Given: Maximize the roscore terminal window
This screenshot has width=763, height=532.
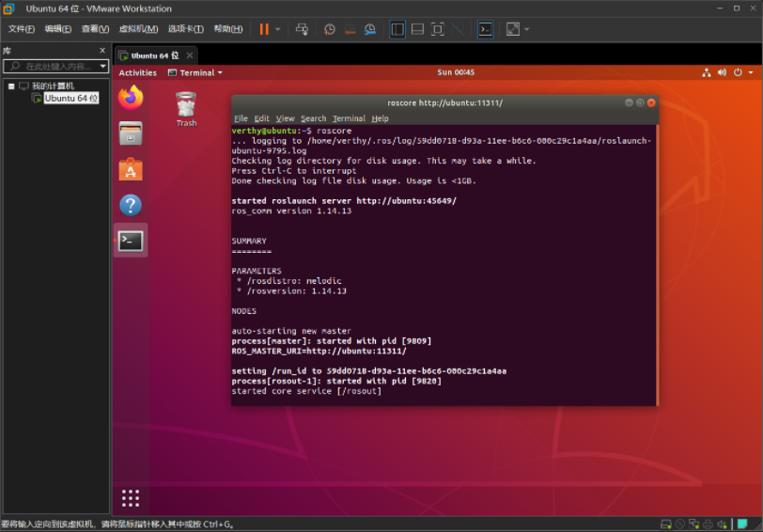Looking at the screenshot, I should (640, 102).
